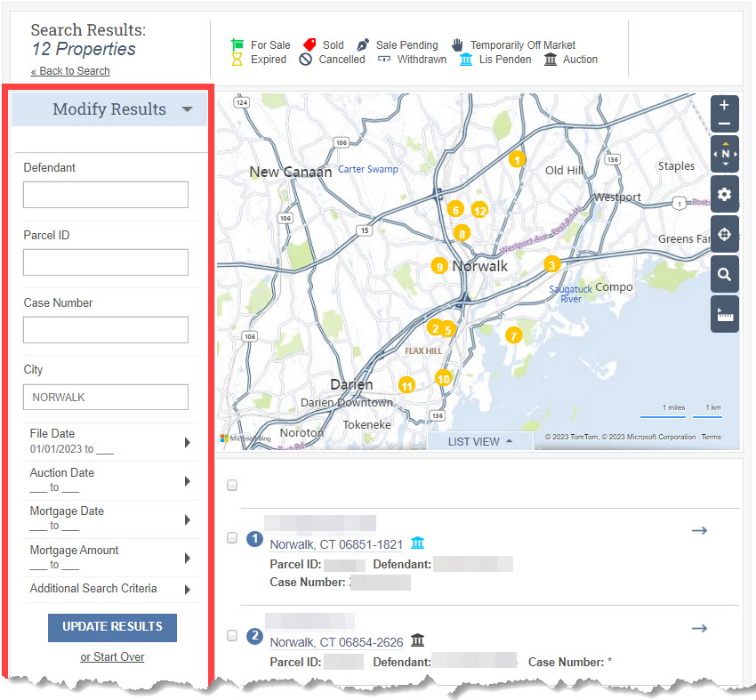Click the Back to Search link
The image size is (756, 700).
(70, 71)
